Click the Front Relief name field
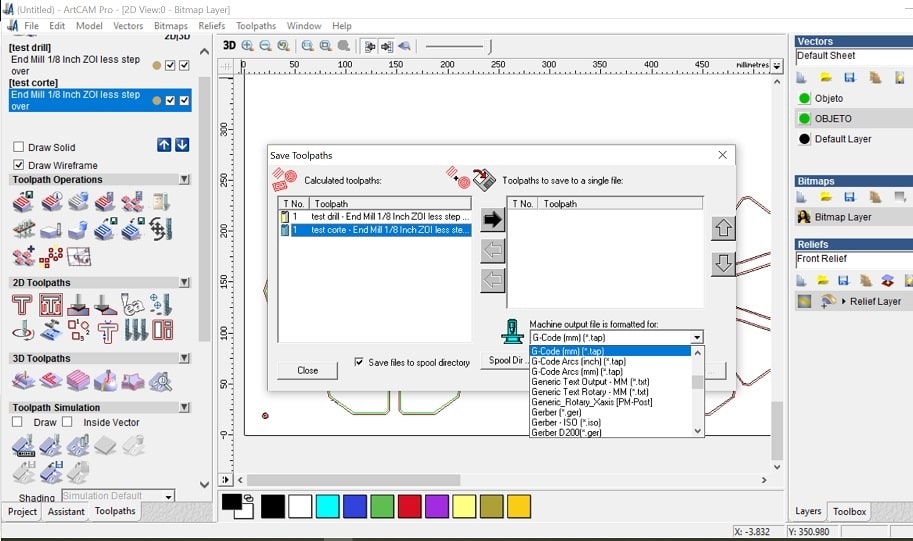This screenshot has width=913, height=541. pyautogui.click(x=854, y=259)
